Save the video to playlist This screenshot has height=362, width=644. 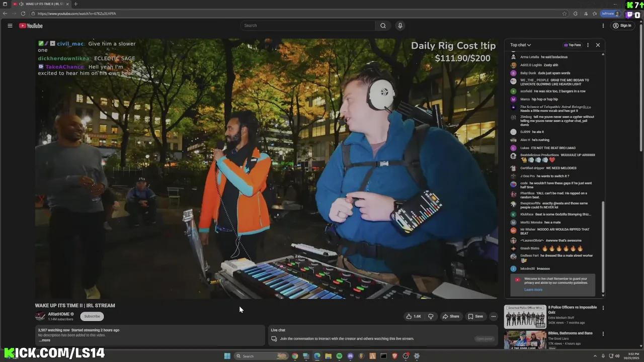click(x=475, y=316)
